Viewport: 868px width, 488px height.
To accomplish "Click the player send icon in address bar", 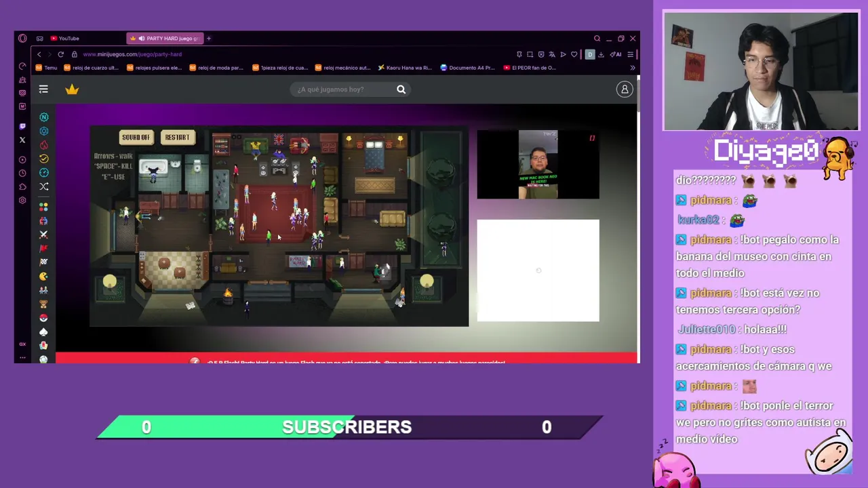I will pos(563,54).
